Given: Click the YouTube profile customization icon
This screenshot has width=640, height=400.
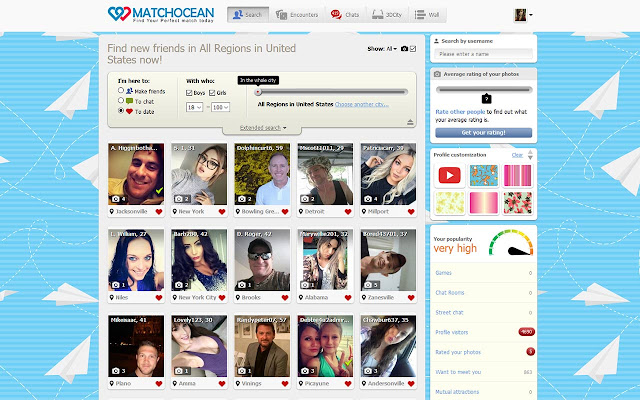Looking at the screenshot, I should tap(449, 176).
